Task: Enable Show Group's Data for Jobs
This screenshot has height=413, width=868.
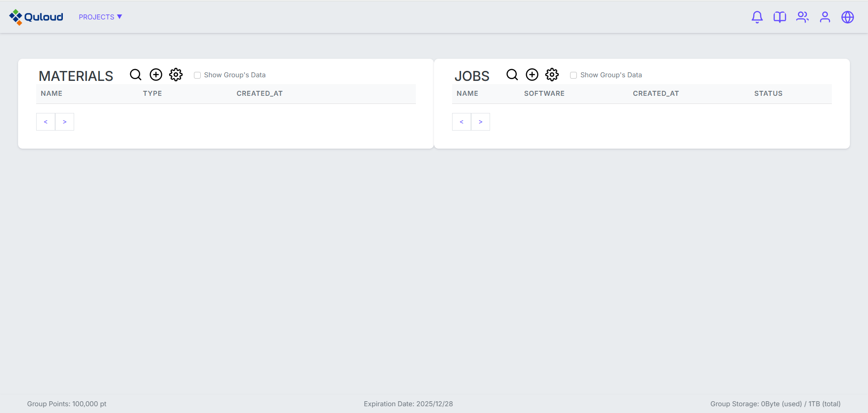Action: pos(574,75)
